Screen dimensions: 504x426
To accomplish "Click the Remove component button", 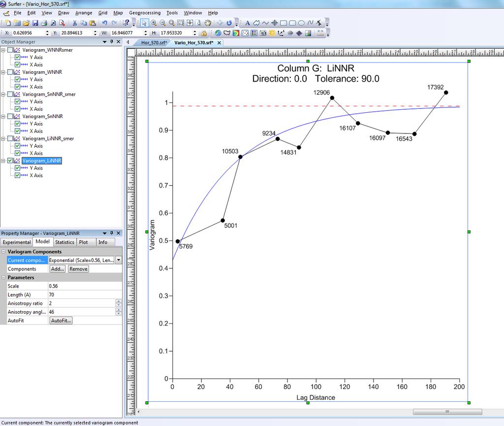I will 78,269.
